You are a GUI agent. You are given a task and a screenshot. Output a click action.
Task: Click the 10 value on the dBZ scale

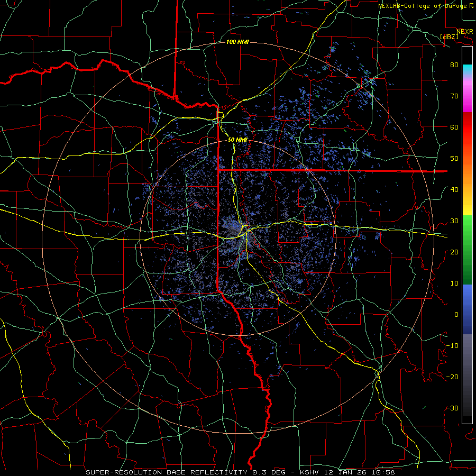click(454, 283)
